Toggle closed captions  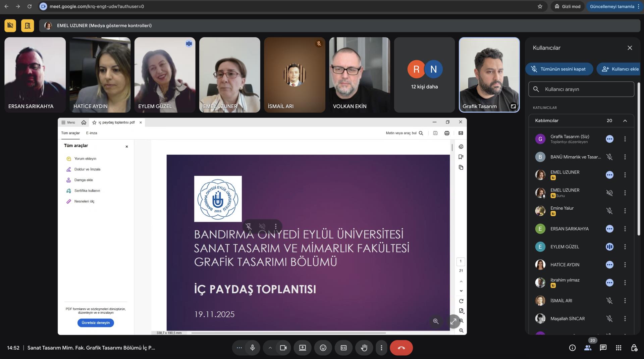(x=343, y=348)
